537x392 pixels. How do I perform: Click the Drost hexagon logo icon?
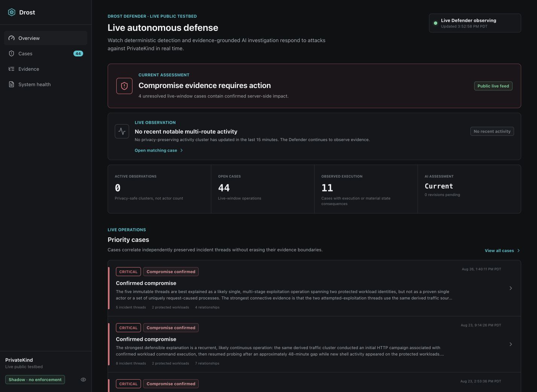(12, 12)
